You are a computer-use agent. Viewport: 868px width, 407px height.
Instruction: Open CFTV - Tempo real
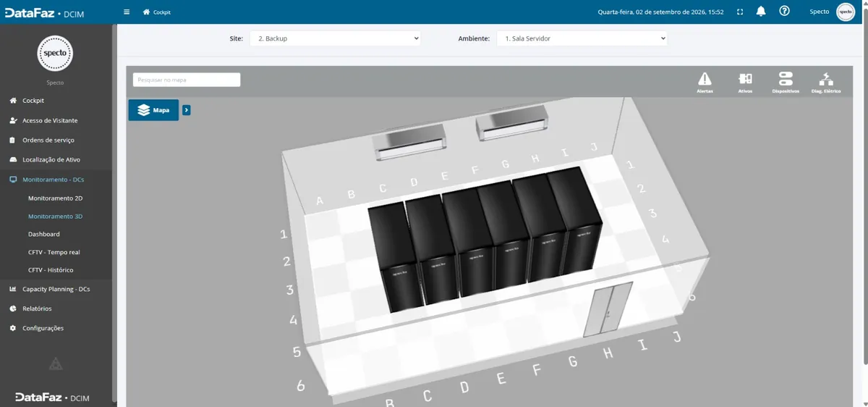point(56,252)
